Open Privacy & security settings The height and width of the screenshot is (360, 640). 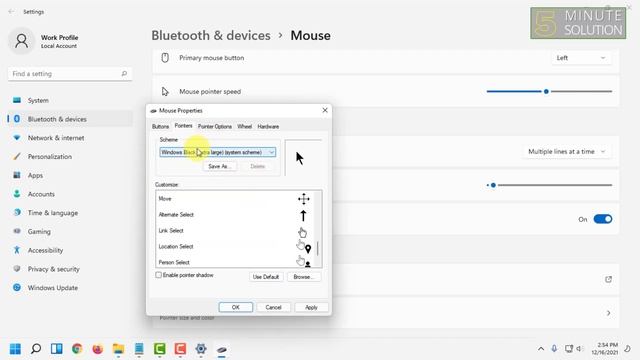tap(53, 269)
